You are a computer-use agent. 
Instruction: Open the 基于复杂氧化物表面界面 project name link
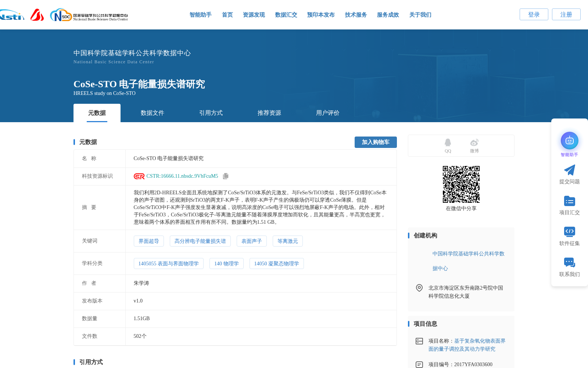coord(467,345)
